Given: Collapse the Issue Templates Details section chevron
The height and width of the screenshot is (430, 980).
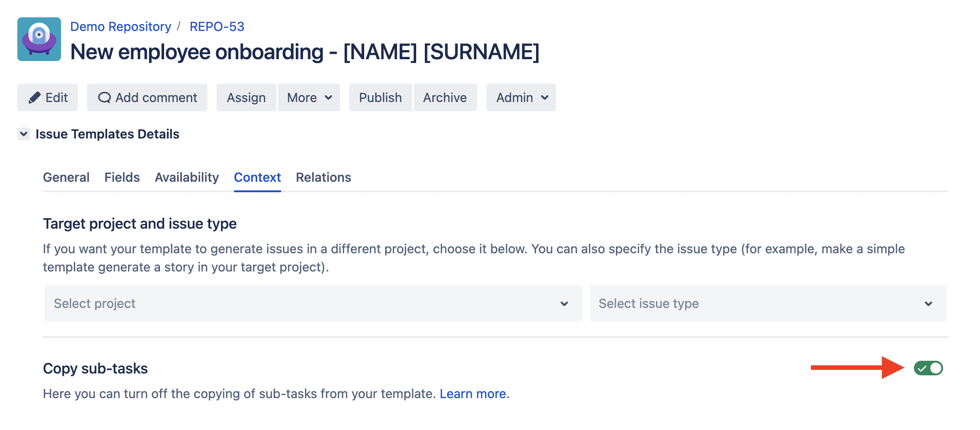Looking at the screenshot, I should point(24,134).
